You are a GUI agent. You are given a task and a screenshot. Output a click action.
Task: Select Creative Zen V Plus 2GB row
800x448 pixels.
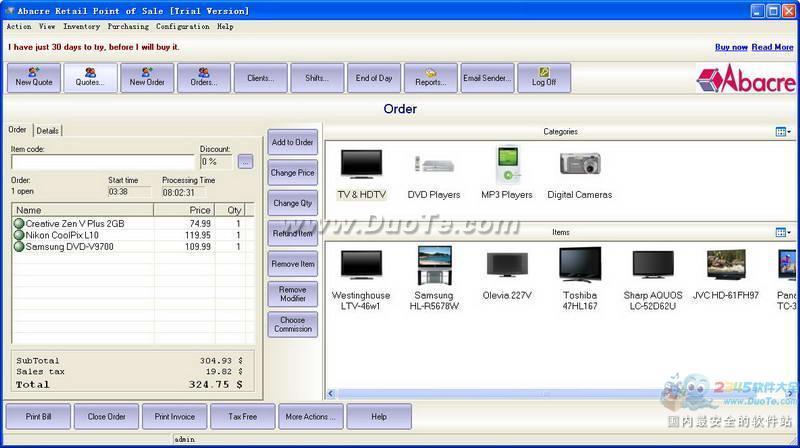pos(133,223)
